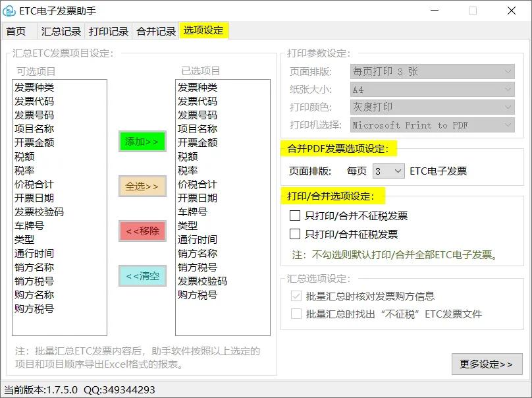Toggle 批量汇总时找出不征税ETC发票文件 checkbox
The width and height of the screenshot is (532, 398).
[x=296, y=314]
